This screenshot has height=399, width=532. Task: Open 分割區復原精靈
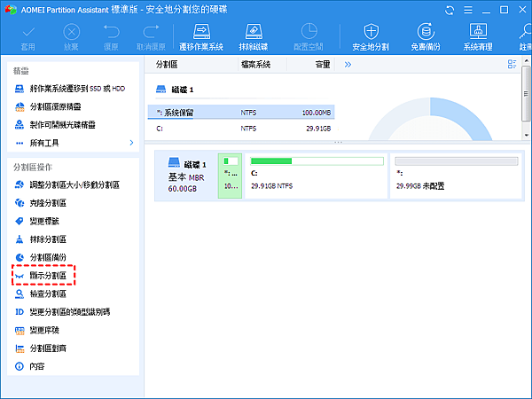click(x=48, y=107)
